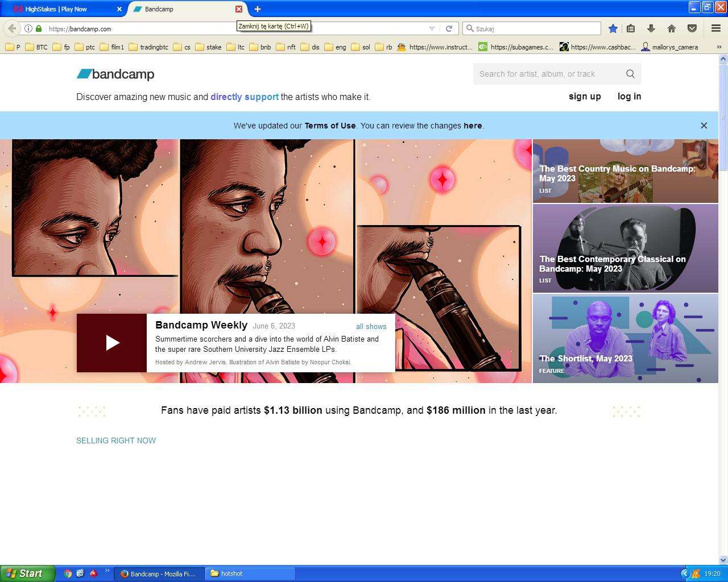
Task: Open site information icon in address bar
Action: coord(28,28)
